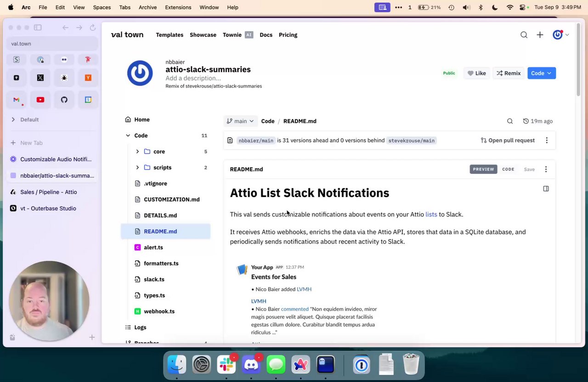The image size is (588, 382).
Task: Click the 'Add a description...' field
Action: pyautogui.click(x=193, y=78)
